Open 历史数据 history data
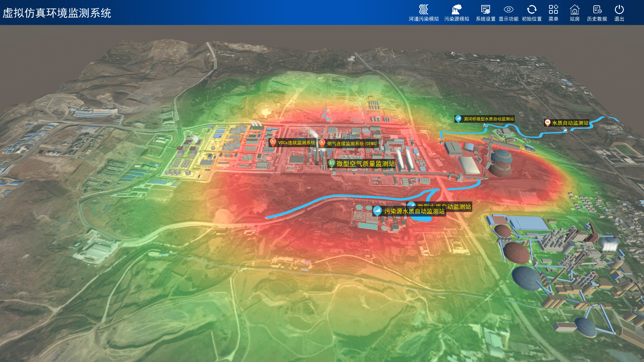This screenshot has width=644, height=362. [x=597, y=10]
